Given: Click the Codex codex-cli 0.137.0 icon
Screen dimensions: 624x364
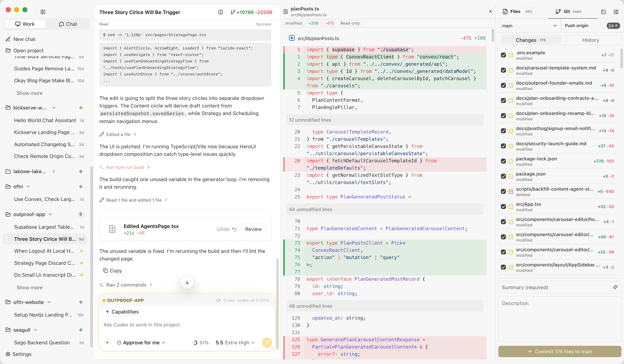Looking at the screenshot, I should [x=218, y=300].
